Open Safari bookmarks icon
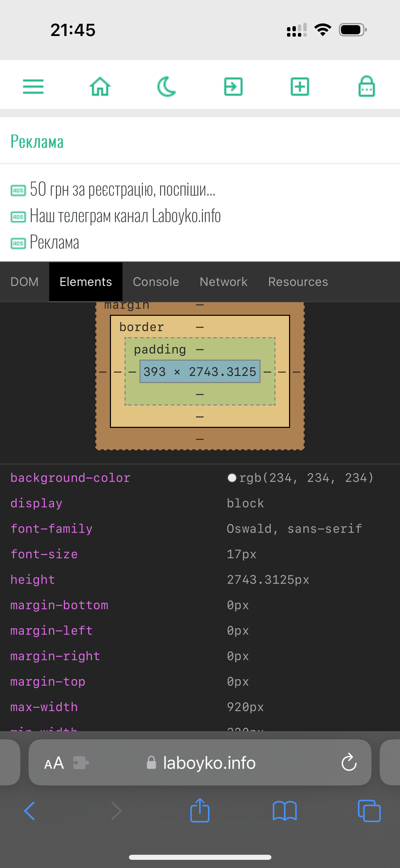Image resolution: width=400 pixels, height=868 pixels. [285, 811]
